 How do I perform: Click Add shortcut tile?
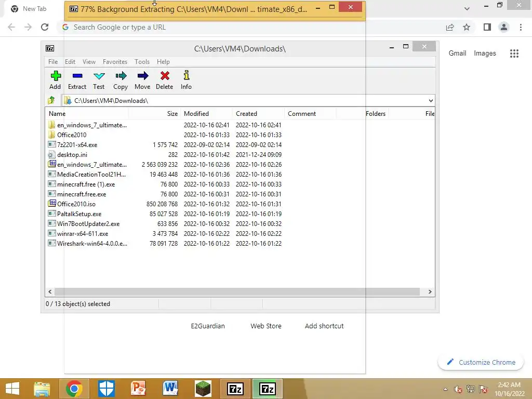(x=324, y=326)
